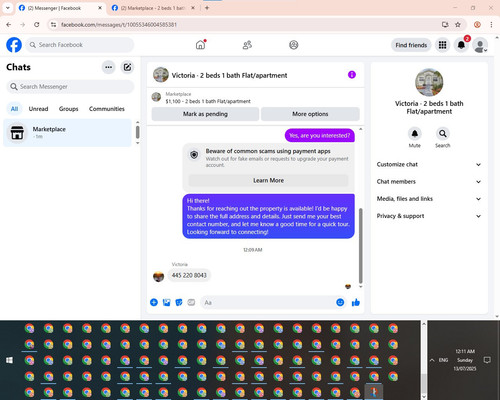Image resolution: width=500 pixels, height=400 pixels.
Task: Click Find friends button
Action: [x=411, y=45]
